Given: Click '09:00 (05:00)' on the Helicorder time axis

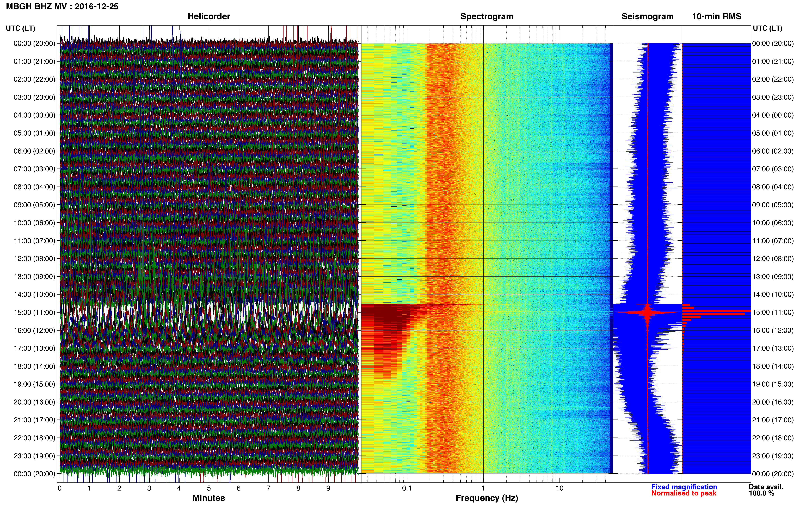Looking at the screenshot, I should (x=34, y=205).
